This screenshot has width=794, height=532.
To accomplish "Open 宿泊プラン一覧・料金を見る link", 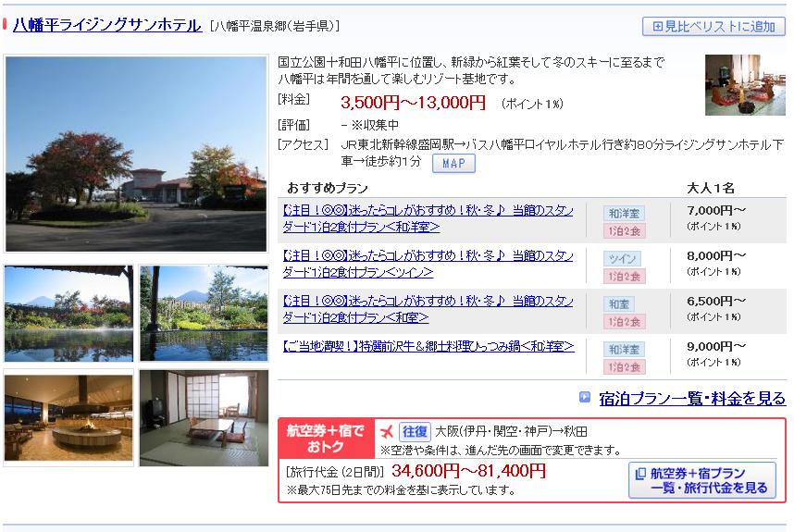I will click(x=691, y=399).
